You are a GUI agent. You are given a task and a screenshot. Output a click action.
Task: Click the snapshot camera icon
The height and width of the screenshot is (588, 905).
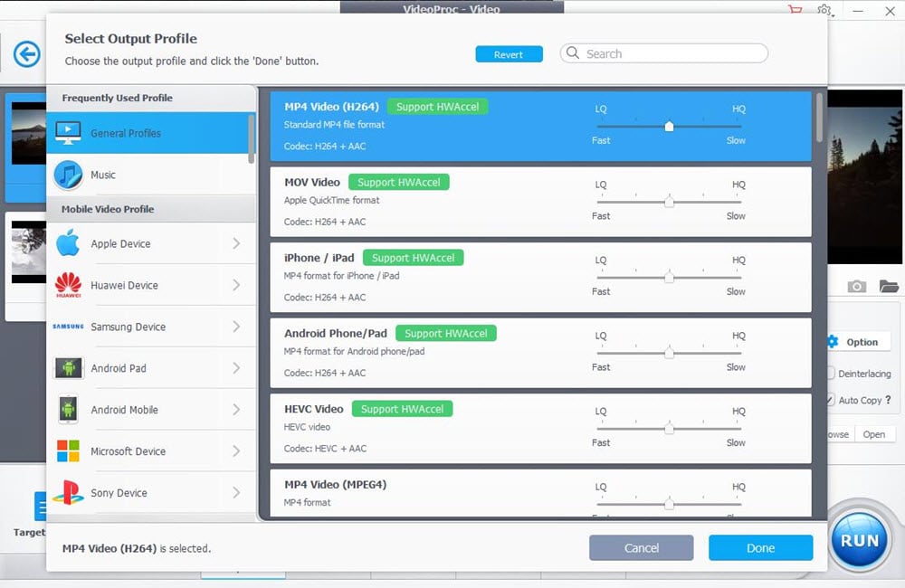[856, 287]
